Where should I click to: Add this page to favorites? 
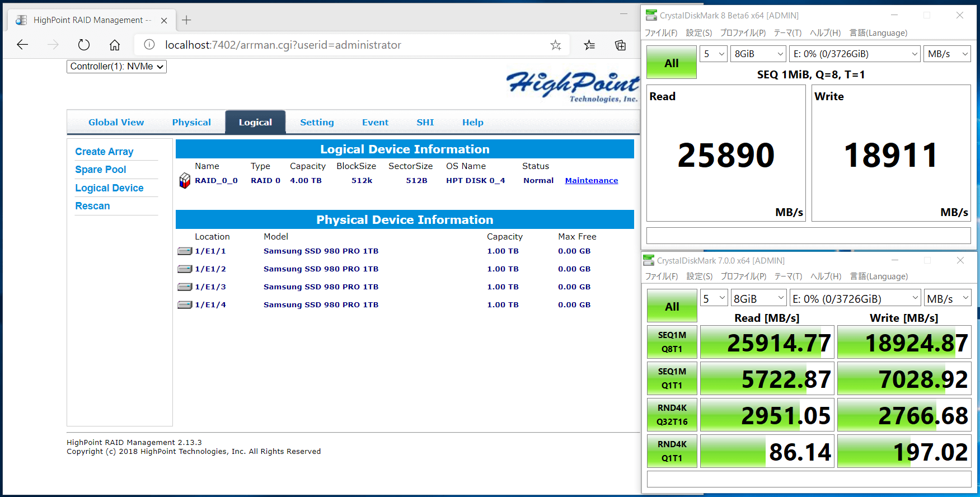(555, 45)
